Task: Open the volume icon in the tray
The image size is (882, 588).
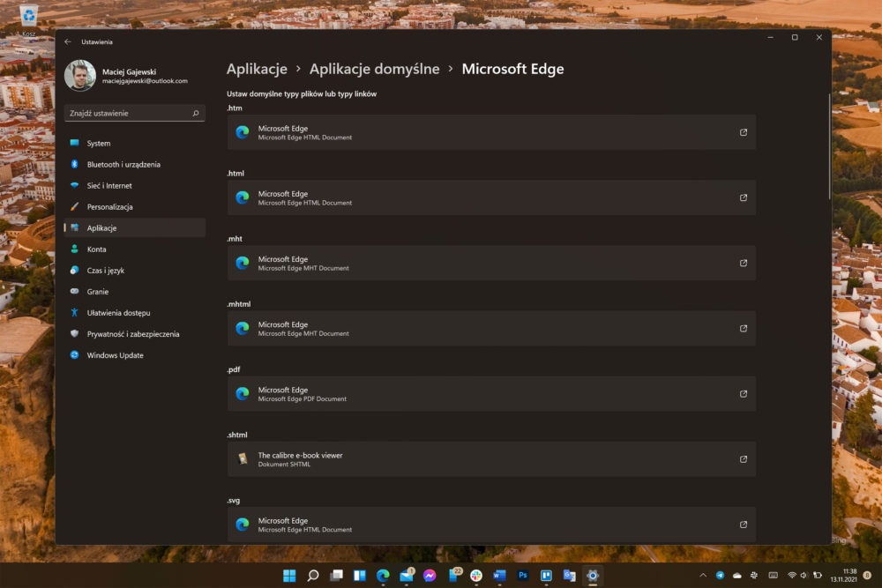Action: 804,575
